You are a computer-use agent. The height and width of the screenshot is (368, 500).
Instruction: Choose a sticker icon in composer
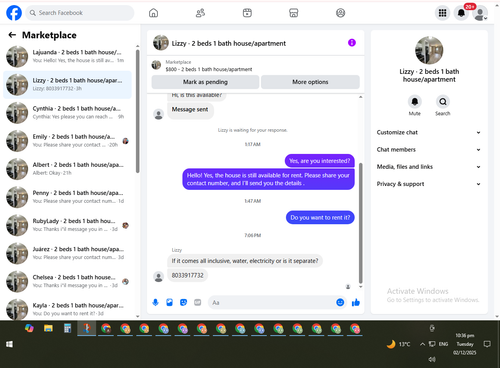(183, 302)
